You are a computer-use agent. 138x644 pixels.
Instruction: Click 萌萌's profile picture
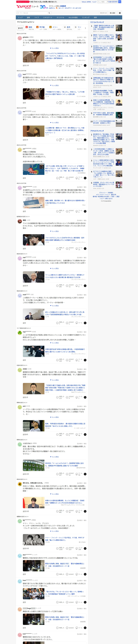point(20,221)
